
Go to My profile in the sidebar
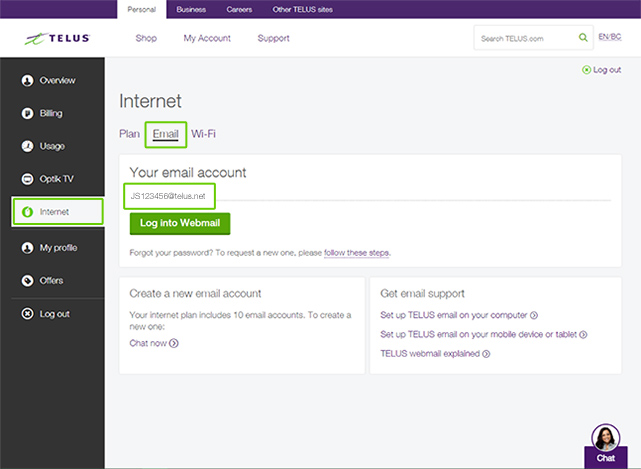click(58, 248)
